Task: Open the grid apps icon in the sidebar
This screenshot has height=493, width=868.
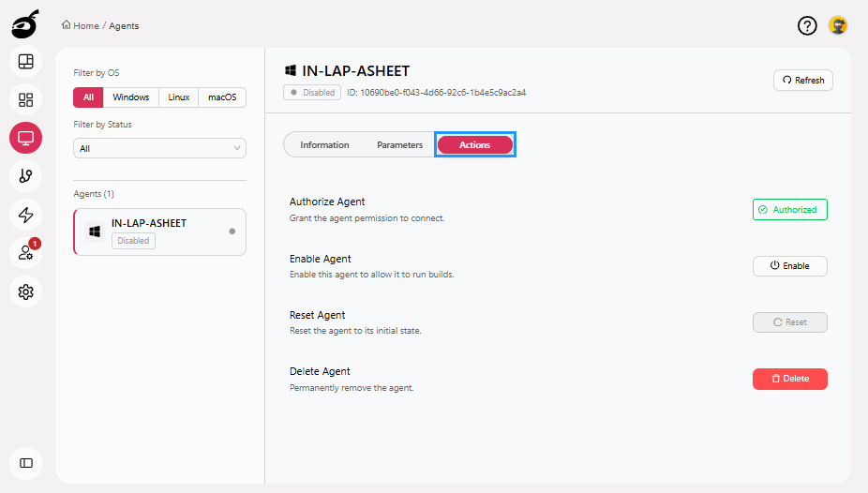Action: pos(25,99)
